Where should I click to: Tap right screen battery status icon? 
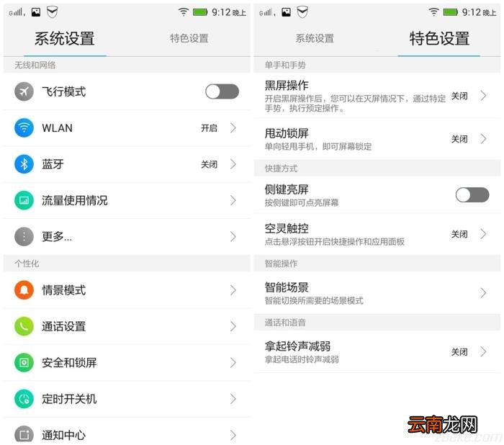(450, 12)
